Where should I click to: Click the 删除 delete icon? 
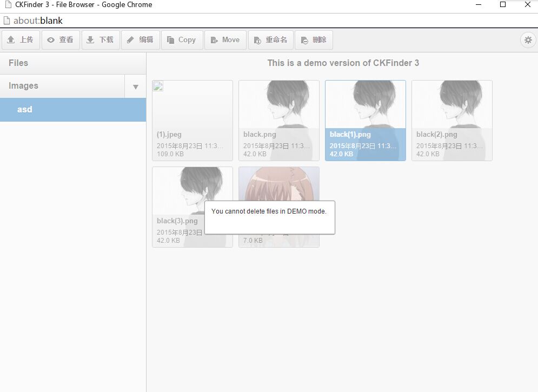[314, 39]
